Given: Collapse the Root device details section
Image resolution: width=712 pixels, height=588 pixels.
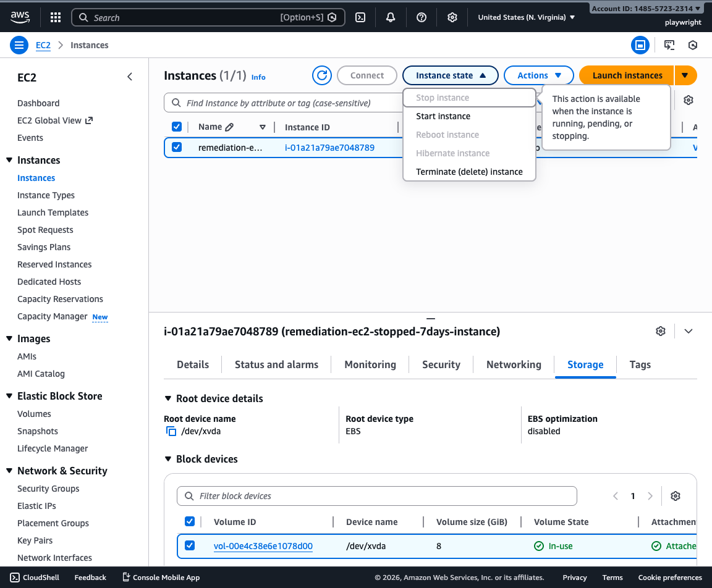Looking at the screenshot, I should (x=167, y=398).
